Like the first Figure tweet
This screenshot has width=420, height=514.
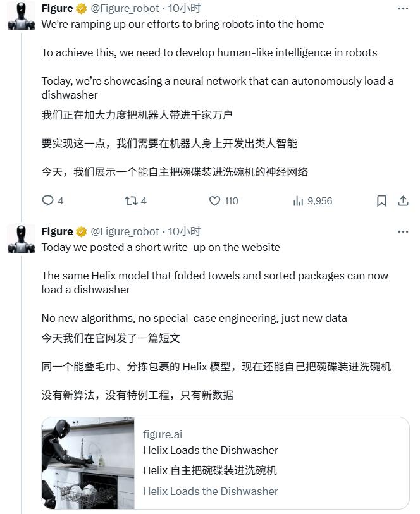coord(215,200)
